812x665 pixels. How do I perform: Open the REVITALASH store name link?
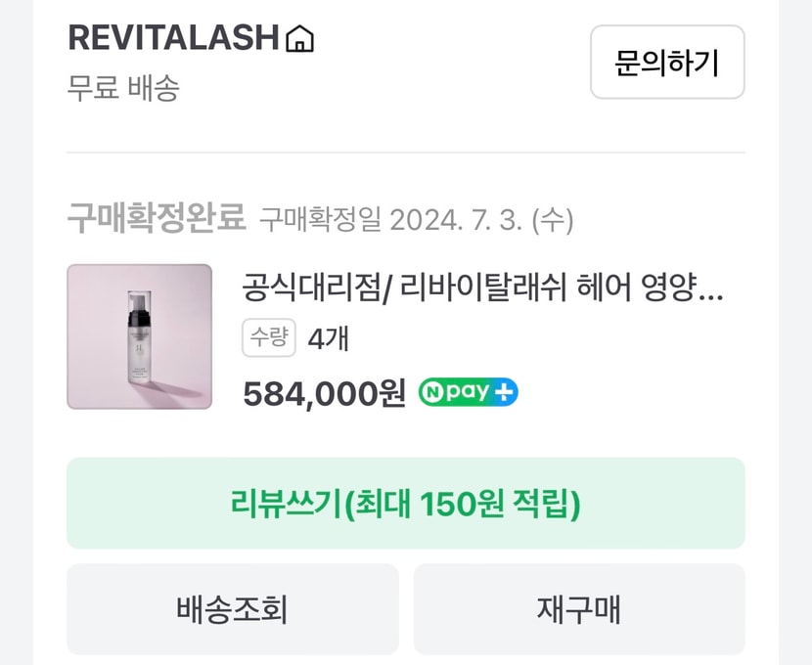pos(173,38)
